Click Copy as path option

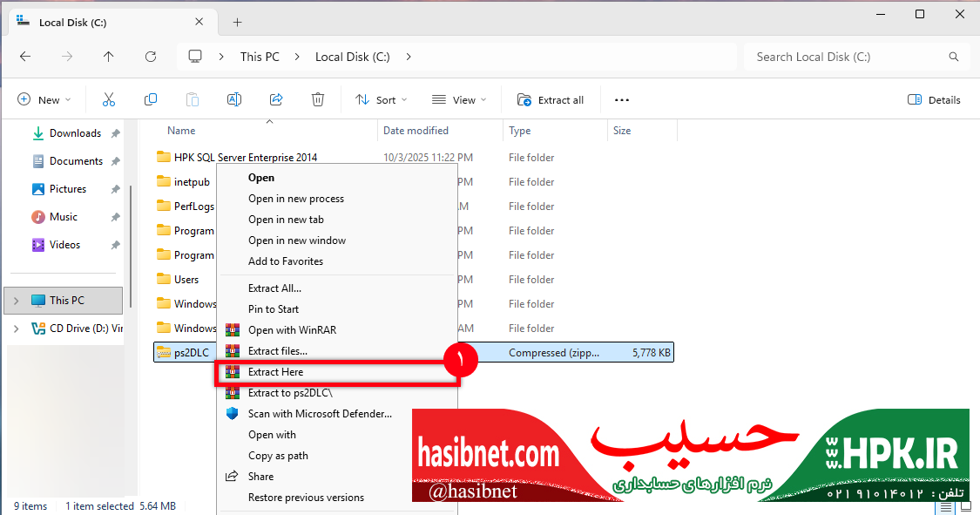pyautogui.click(x=278, y=456)
